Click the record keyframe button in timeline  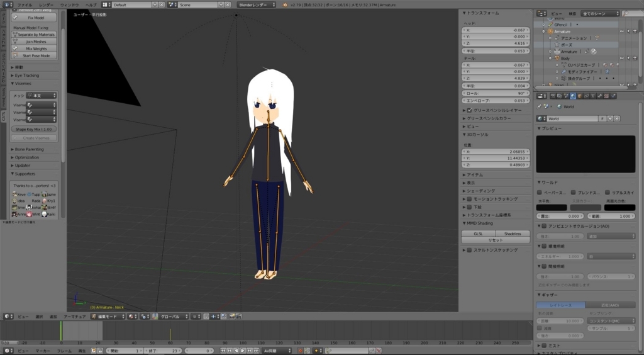(300, 351)
